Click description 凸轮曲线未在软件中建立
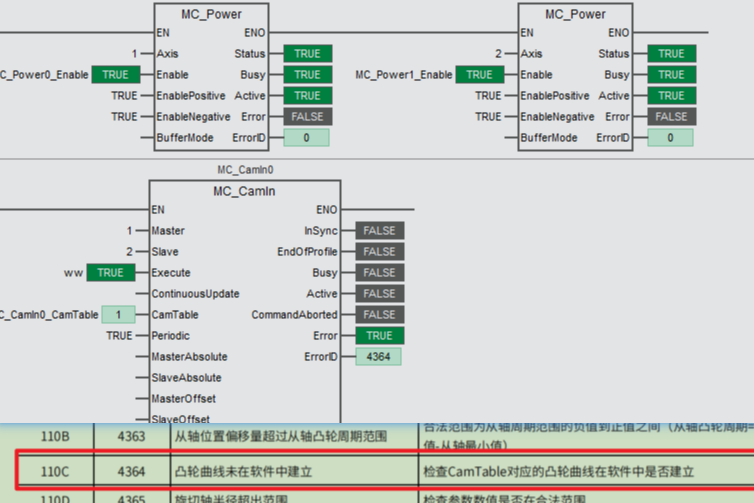The height and width of the screenshot is (503, 754). pyautogui.click(x=244, y=472)
